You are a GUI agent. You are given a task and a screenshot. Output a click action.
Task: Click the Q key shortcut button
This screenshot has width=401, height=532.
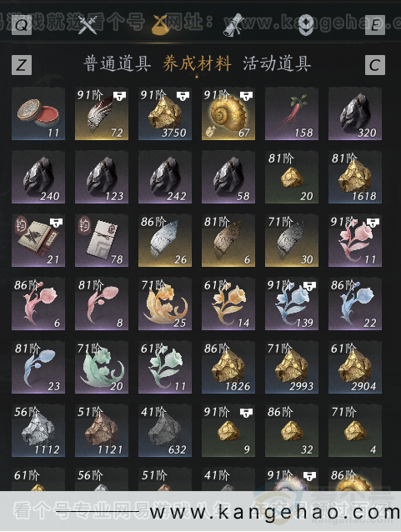pyautogui.click(x=22, y=25)
